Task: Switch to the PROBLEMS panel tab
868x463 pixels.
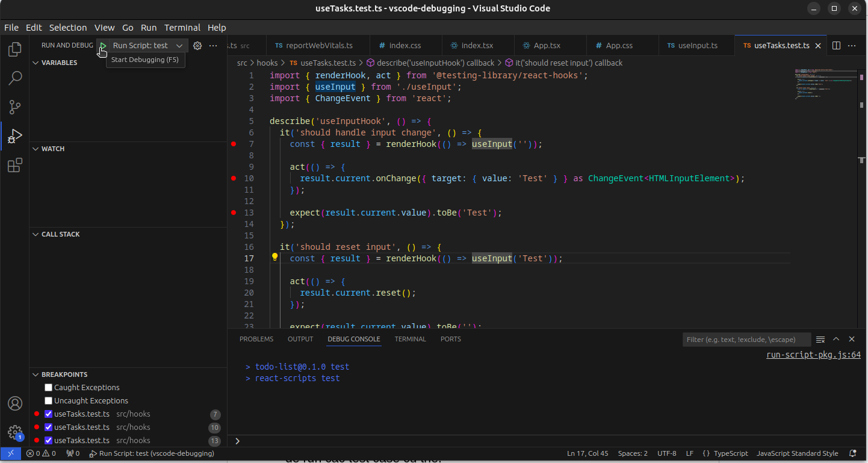Action: coord(256,339)
